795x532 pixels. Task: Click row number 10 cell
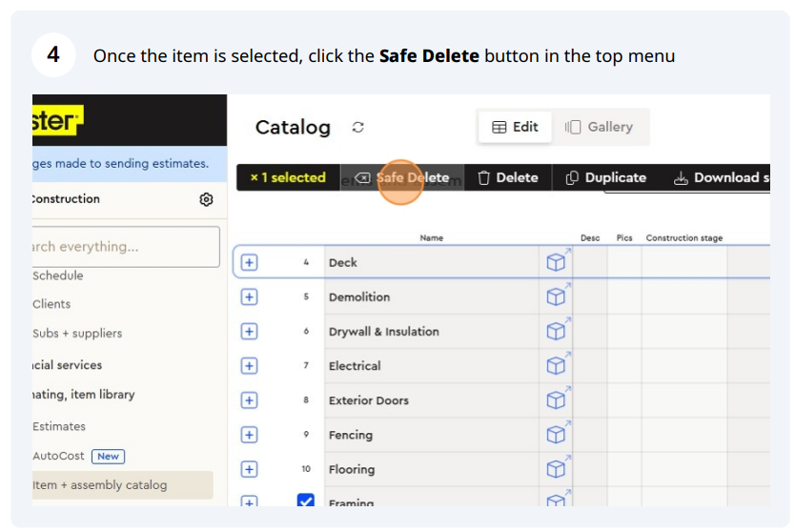tap(306, 469)
